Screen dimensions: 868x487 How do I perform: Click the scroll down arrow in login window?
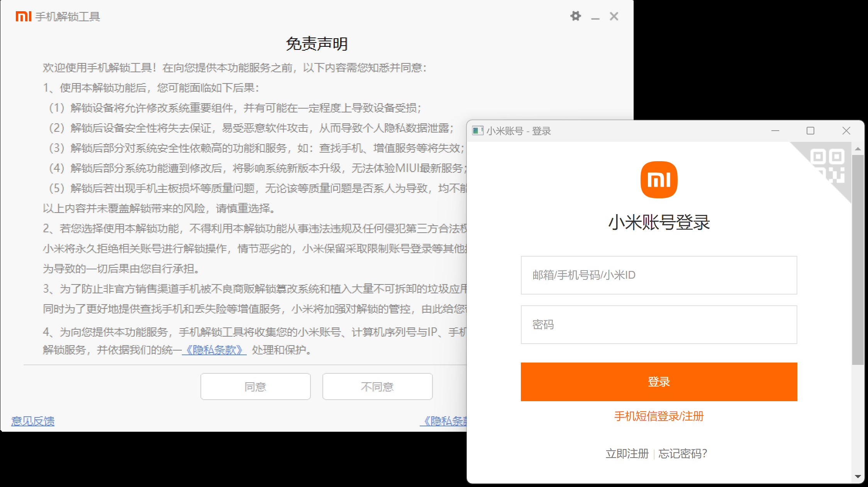coord(858,477)
